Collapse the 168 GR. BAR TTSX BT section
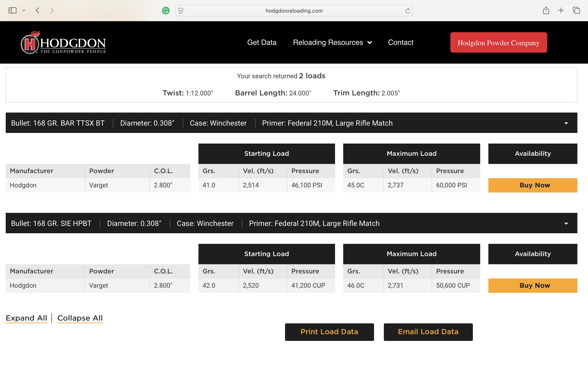 click(566, 123)
